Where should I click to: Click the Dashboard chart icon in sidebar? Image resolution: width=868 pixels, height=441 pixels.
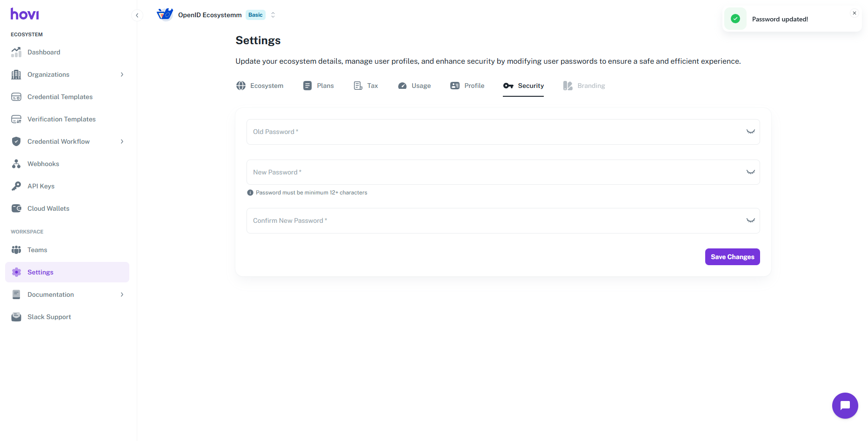[x=16, y=52]
